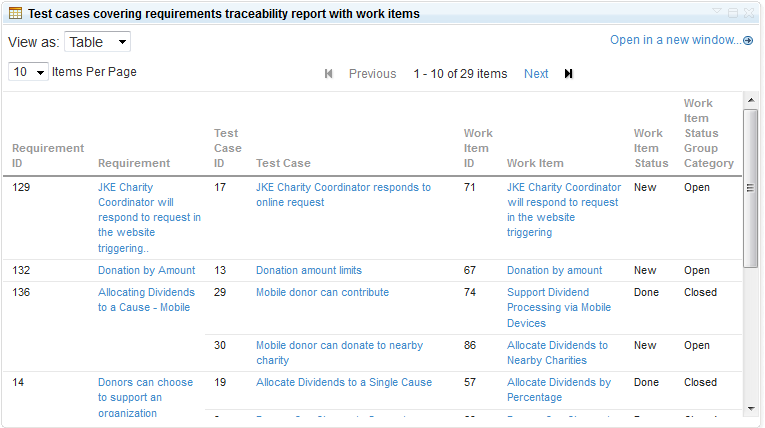Click test case ID 30 cell
Screen dimensions: 765x428
coord(220,346)
